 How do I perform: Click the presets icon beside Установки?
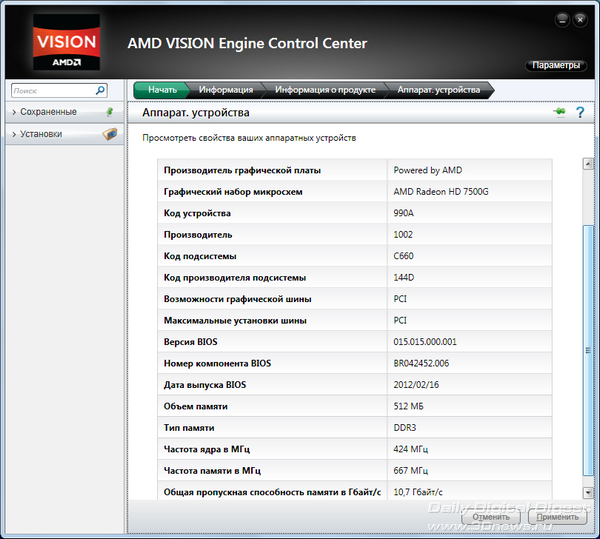coord(110,134)
